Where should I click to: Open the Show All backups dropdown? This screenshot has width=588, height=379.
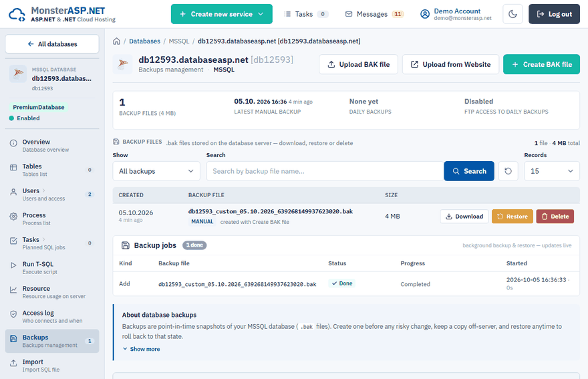(x=156, y=171)
